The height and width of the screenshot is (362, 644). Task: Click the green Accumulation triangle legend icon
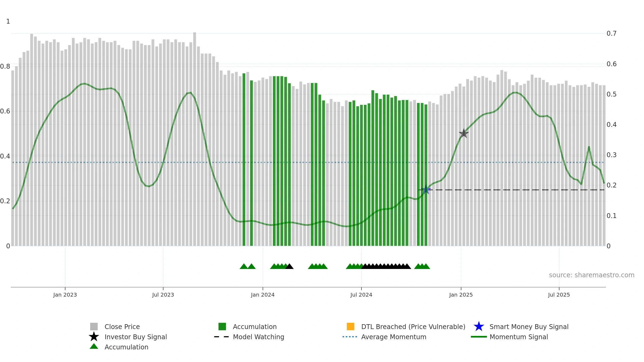tap(94, 346)
